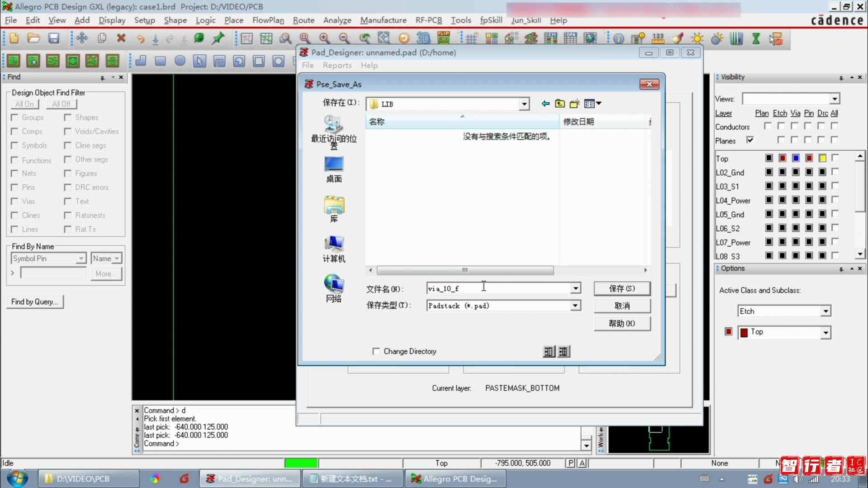Viewport: 868px width, 488px height.
Task: Open the Constraint Manager (CM) icon
Action: tap(550, 38)
